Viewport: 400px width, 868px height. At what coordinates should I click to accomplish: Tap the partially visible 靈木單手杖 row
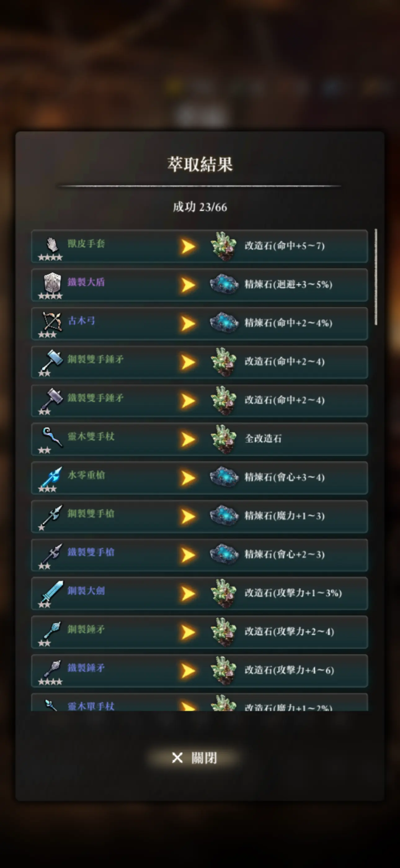pyautogui.click(x=199, y=702)
